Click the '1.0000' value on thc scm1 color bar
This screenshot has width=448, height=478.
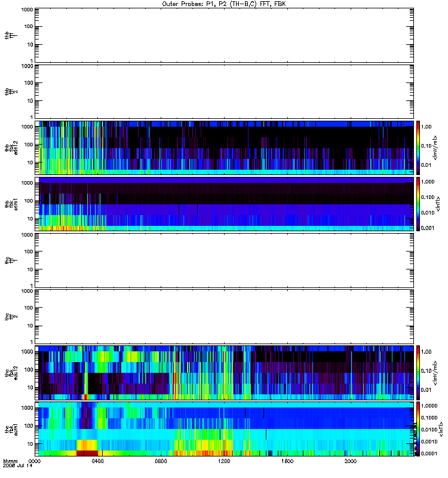click(x=429, y=406)
